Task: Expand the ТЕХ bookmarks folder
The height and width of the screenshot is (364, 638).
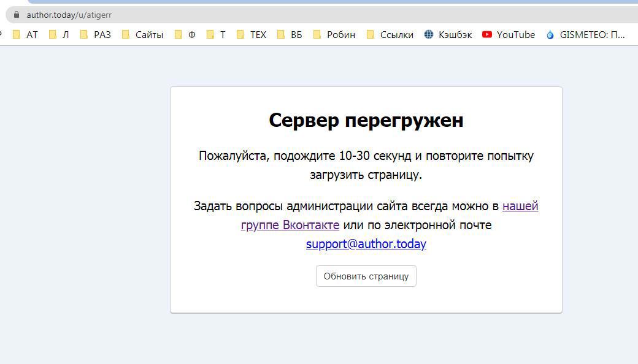Action: point(252,35)
